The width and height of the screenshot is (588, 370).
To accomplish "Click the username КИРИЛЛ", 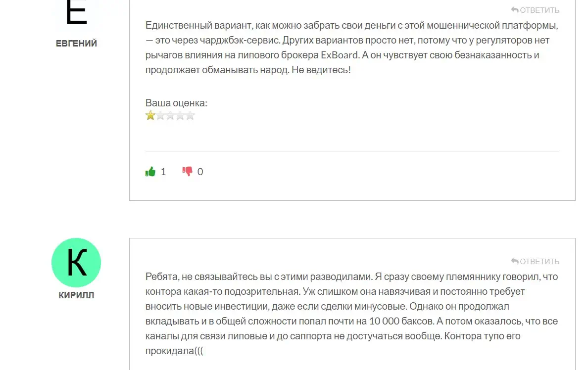I will coord(77,295).
